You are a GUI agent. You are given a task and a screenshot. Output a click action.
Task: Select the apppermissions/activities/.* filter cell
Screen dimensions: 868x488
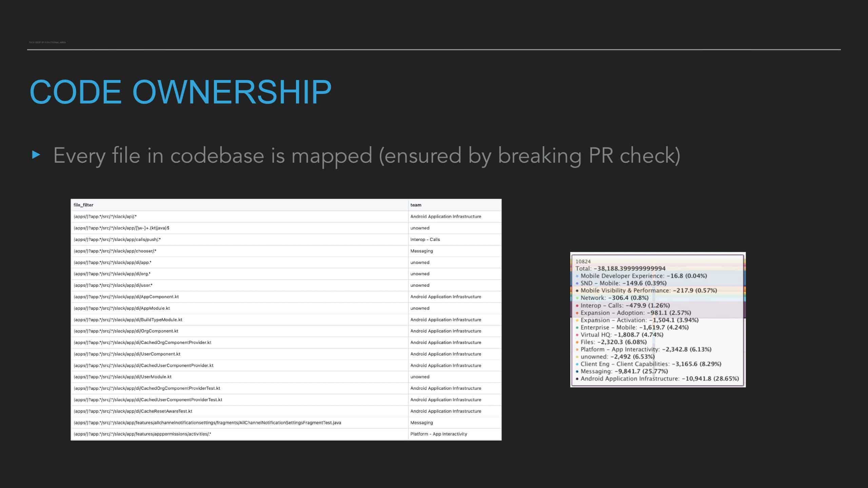(x=239, y=434)
